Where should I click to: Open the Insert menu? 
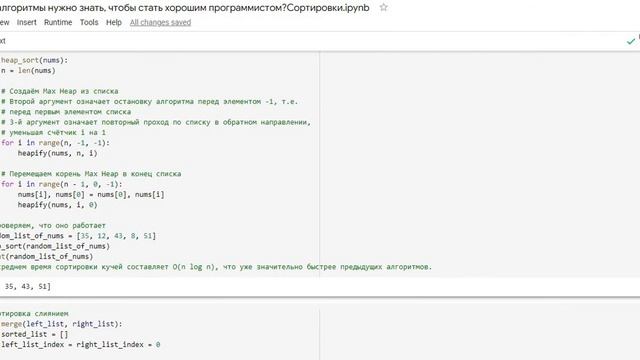click(27, 22)
